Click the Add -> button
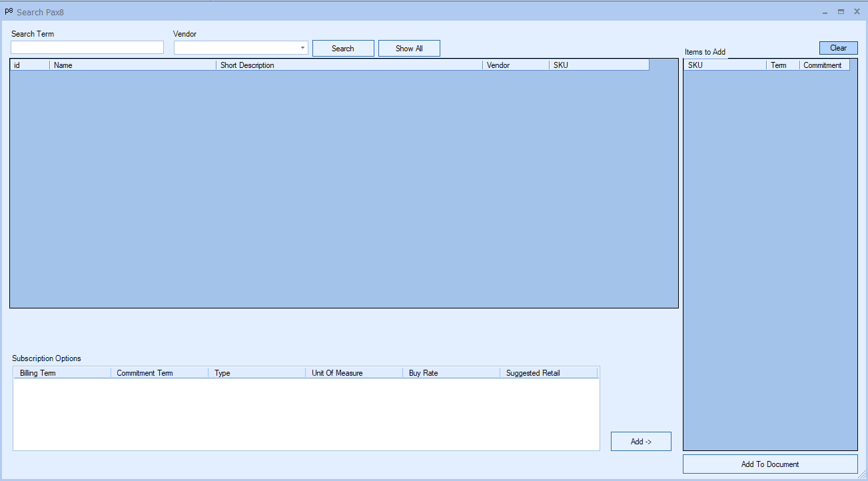868x481 pixels. click(641, 442)
